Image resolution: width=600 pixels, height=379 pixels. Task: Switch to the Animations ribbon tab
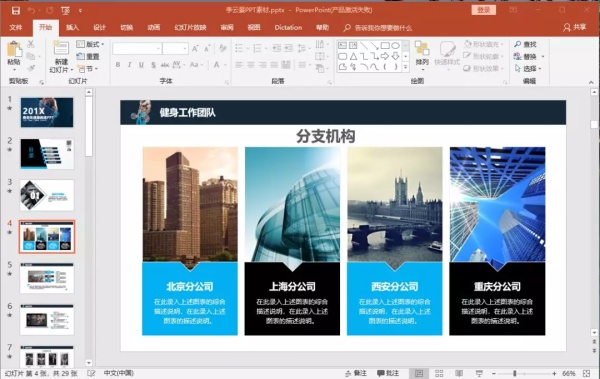154,28
